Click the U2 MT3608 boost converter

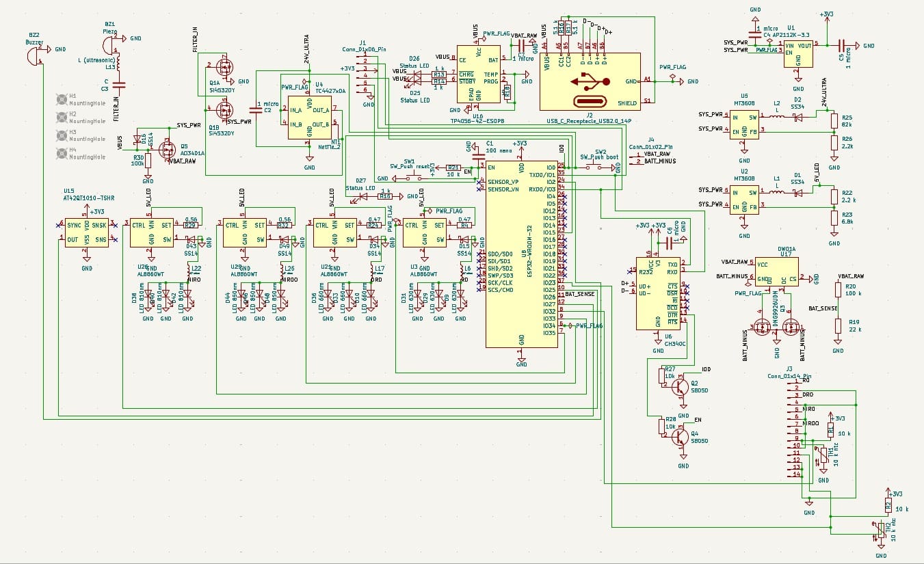[743, 198]
